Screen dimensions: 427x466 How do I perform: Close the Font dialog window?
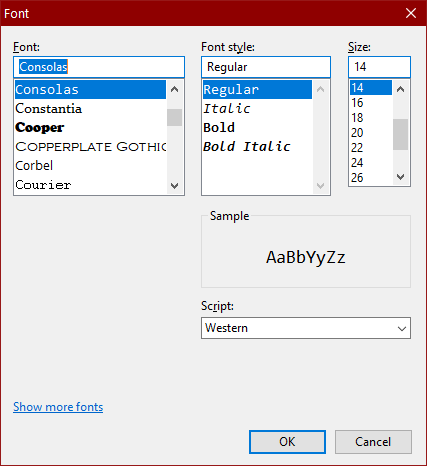coord(411,13)
